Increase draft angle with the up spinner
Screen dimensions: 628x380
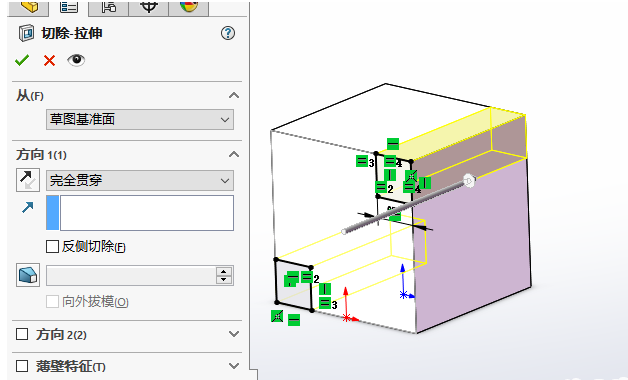(224, 271)
